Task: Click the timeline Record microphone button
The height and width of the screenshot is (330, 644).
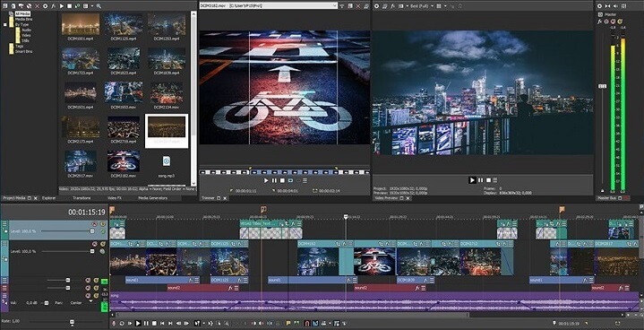Action: [114, 324]
